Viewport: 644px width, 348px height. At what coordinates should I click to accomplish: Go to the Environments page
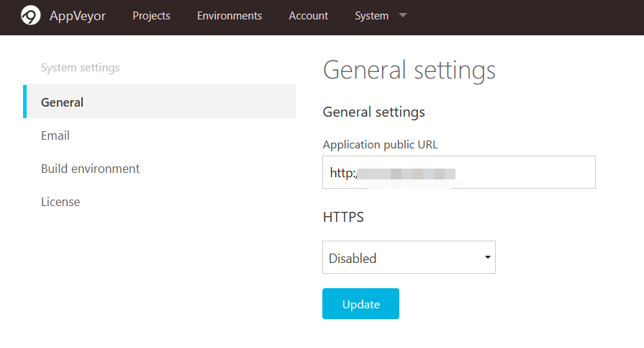(230, 16)
